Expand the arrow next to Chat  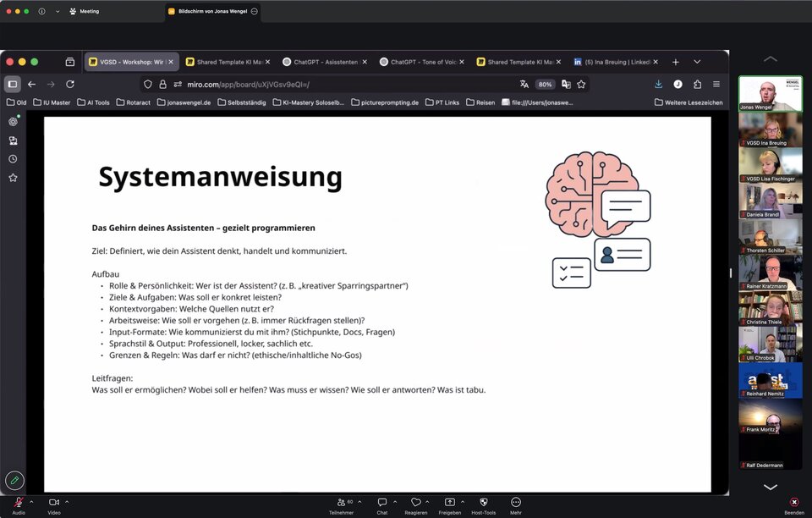click(x=395, y=501)
